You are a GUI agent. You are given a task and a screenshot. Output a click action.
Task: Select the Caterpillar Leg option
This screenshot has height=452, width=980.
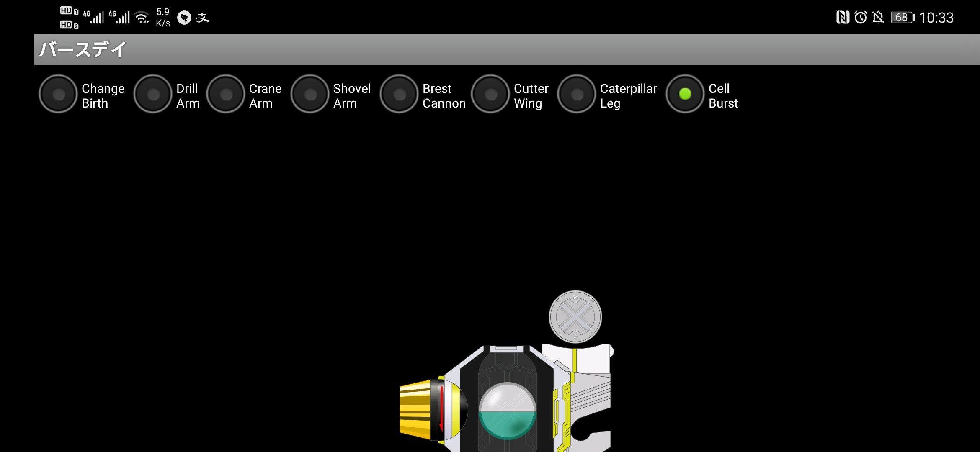(x=575, y=95)
